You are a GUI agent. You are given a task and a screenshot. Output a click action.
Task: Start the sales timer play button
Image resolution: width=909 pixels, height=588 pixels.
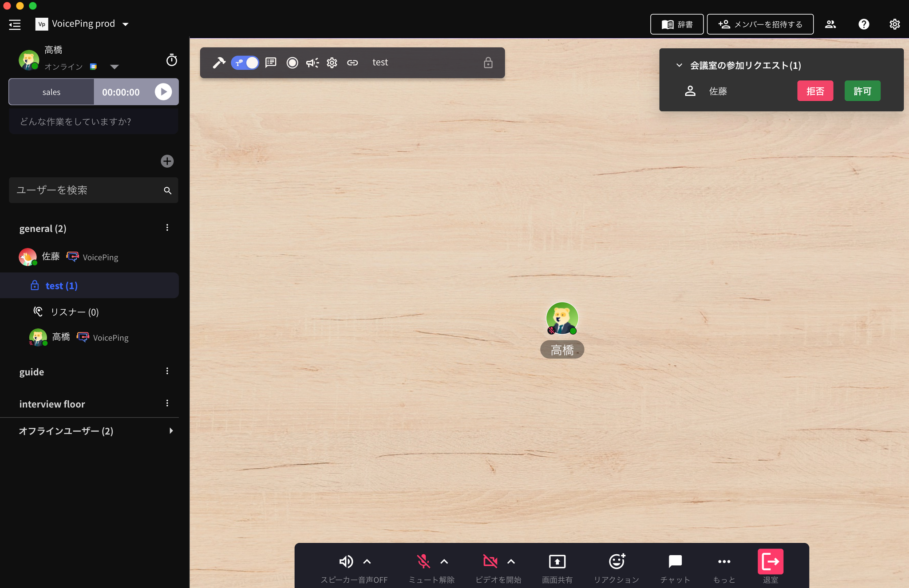[163, 92]
